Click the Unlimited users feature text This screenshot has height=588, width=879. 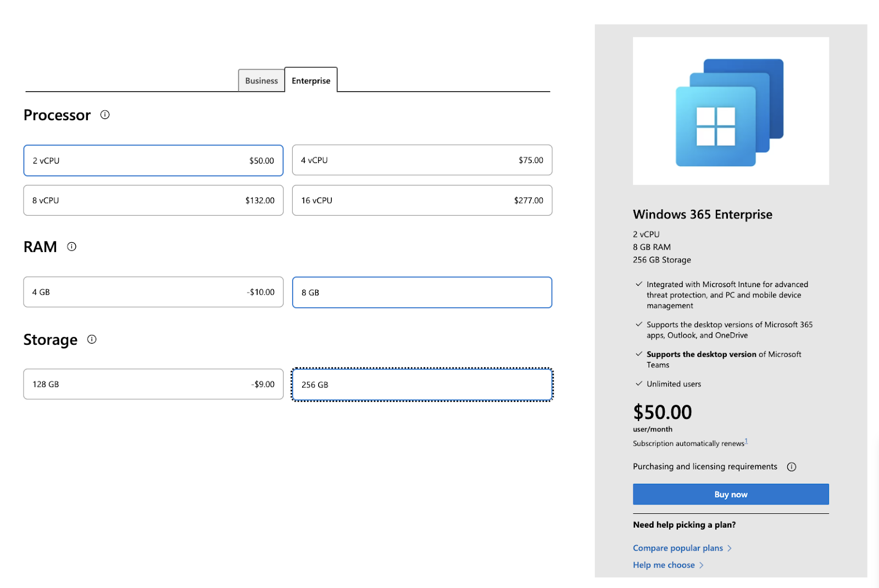point(674,384)
